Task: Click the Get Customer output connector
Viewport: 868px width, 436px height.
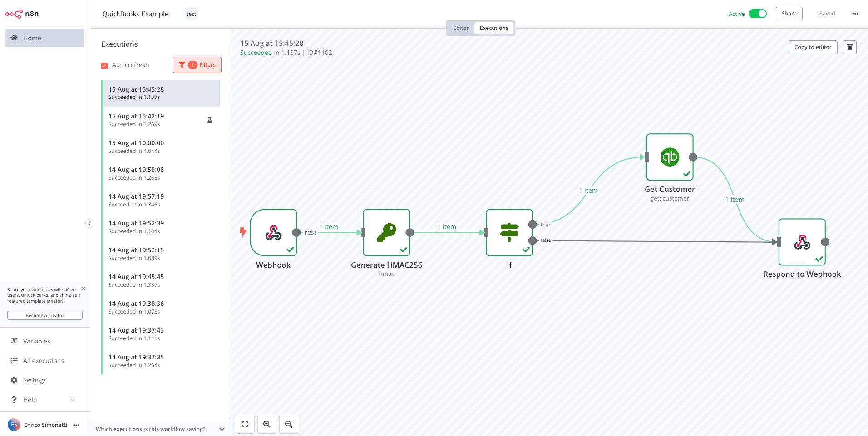Action: 693,157
